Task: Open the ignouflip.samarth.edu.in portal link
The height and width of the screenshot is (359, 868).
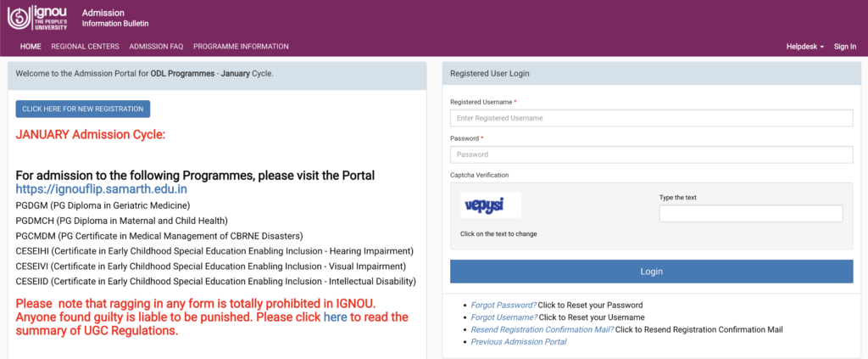Action: click(x=102, y=189)
